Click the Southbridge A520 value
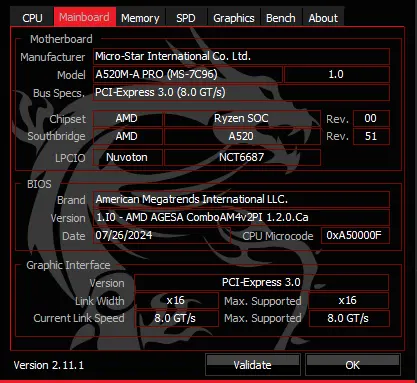 point(242,136)
